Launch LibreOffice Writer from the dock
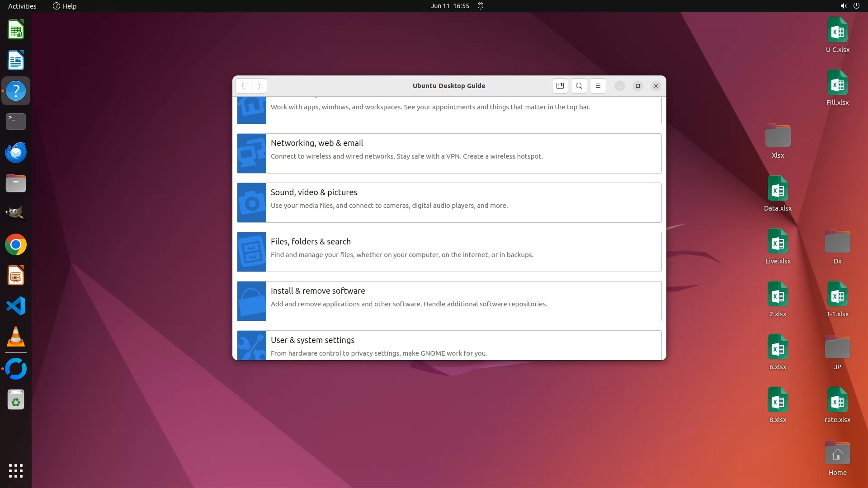 [16, 61]
